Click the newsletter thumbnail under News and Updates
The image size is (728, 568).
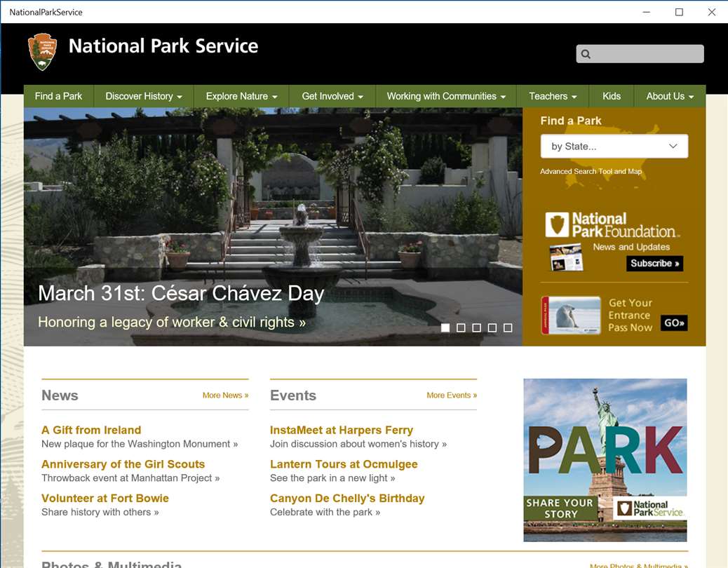(566, 257)
